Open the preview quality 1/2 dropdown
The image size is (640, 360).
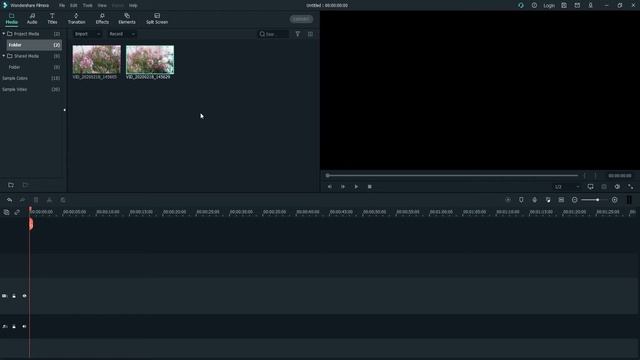pyautogui.click(x=567, y=187)
